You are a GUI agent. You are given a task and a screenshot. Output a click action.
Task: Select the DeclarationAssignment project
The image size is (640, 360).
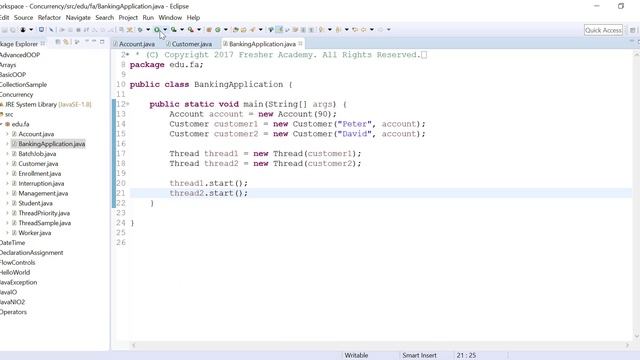(x=31, y=253)
